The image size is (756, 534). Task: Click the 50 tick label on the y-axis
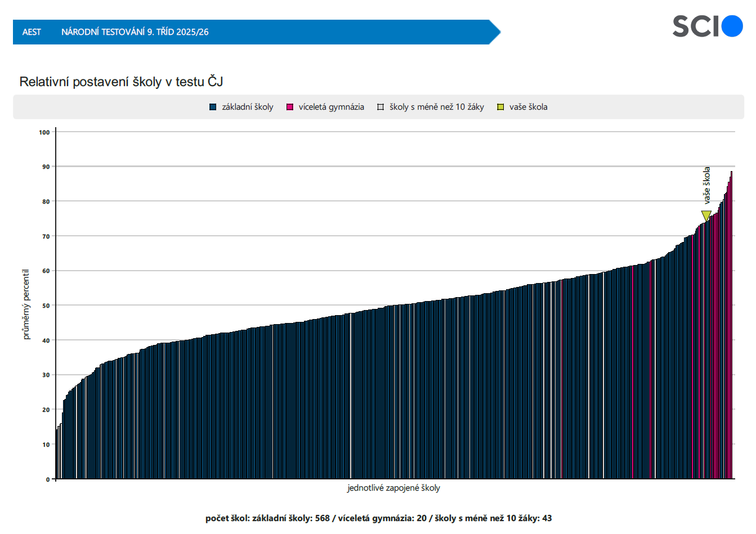click(x=46, y=306)
